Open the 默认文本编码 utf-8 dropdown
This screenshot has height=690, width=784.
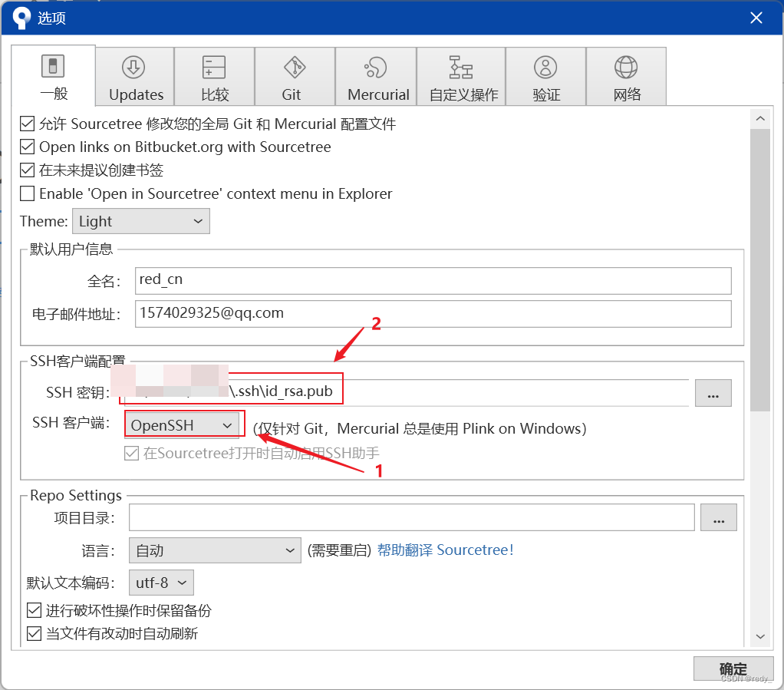tap(161, 583)
